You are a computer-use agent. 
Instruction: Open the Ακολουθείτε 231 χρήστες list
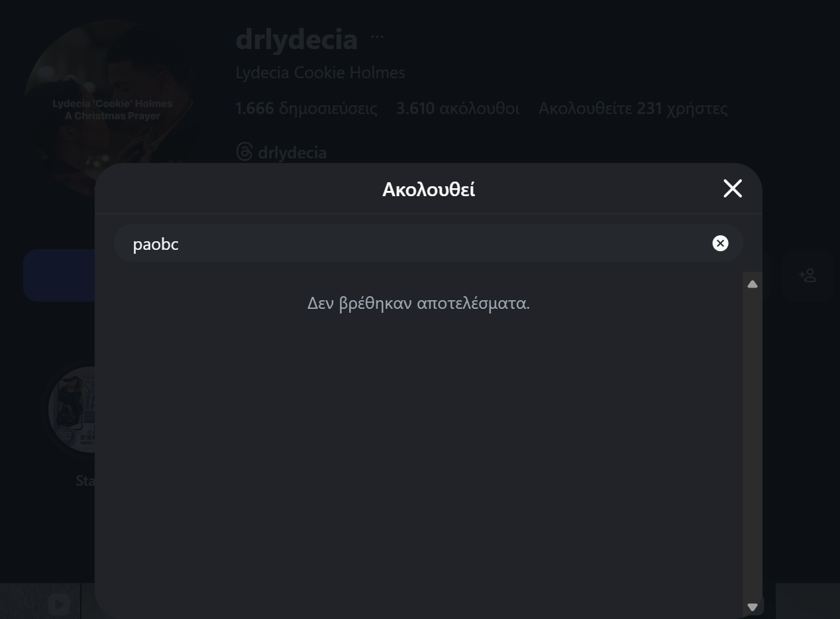point(633,109)
